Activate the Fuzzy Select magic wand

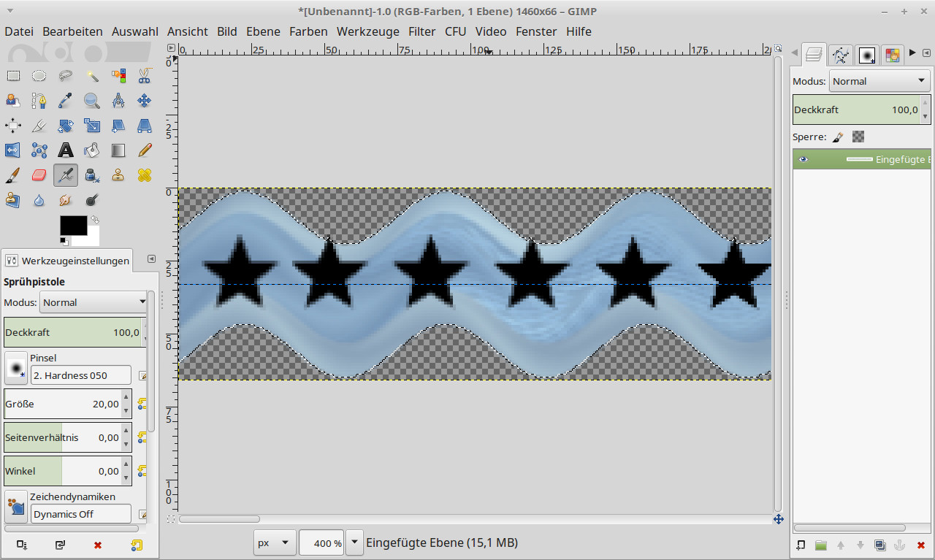coord(92,75)
